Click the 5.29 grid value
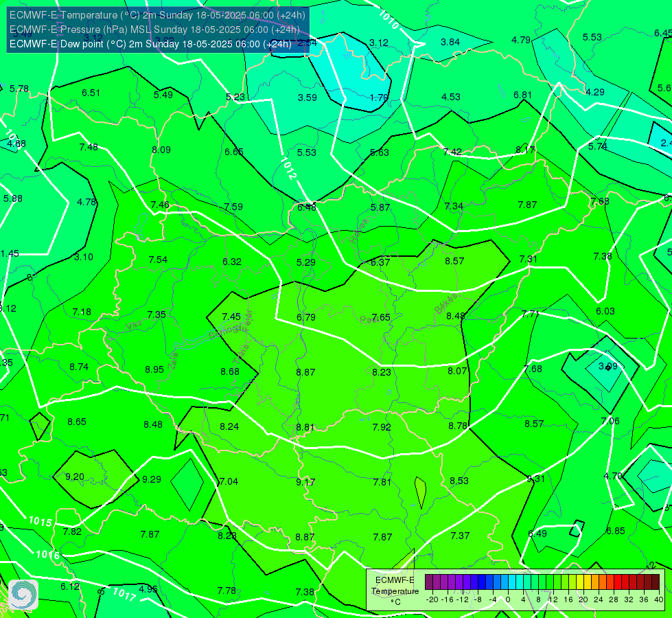The image size is (672, 618). tap(306, 262)
